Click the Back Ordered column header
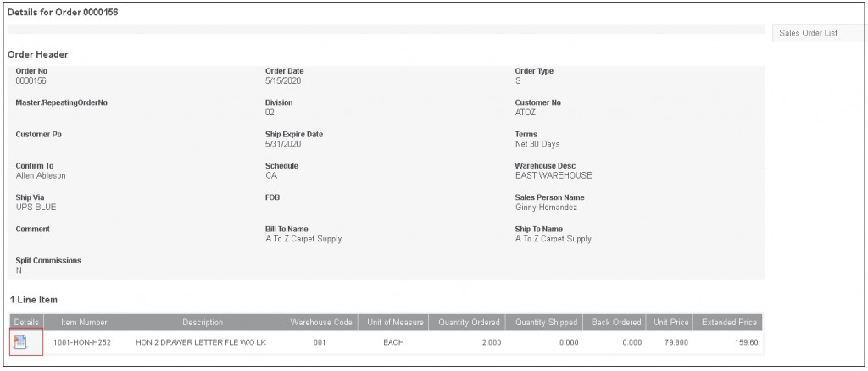This screenshot has height=371, width=868. tap(615, 323)
